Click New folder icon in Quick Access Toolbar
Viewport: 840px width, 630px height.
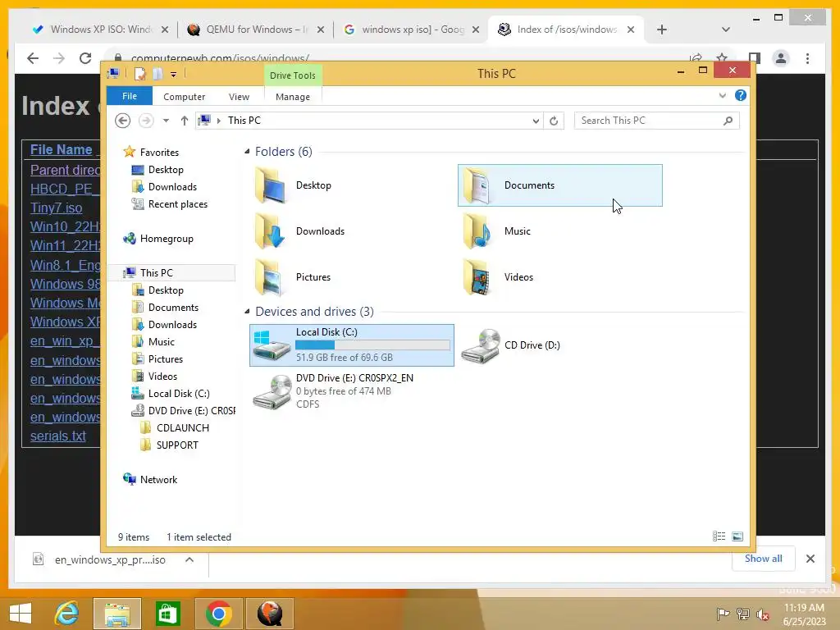[x=157, y=74]
